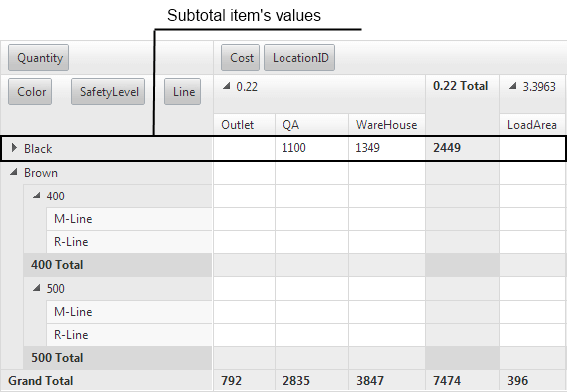Collapse the 3.3963 cost column group

point(513,86)
